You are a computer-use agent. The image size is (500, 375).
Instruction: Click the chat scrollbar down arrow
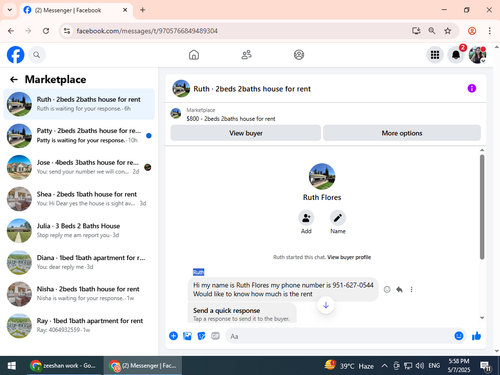coord(482,318)
